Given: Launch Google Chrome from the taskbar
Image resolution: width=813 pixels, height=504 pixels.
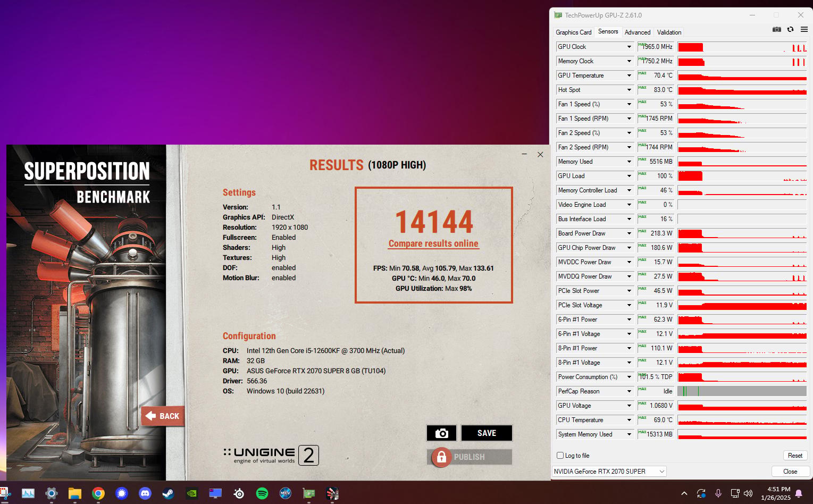Looking at the screenshot, I should [98, 493].
